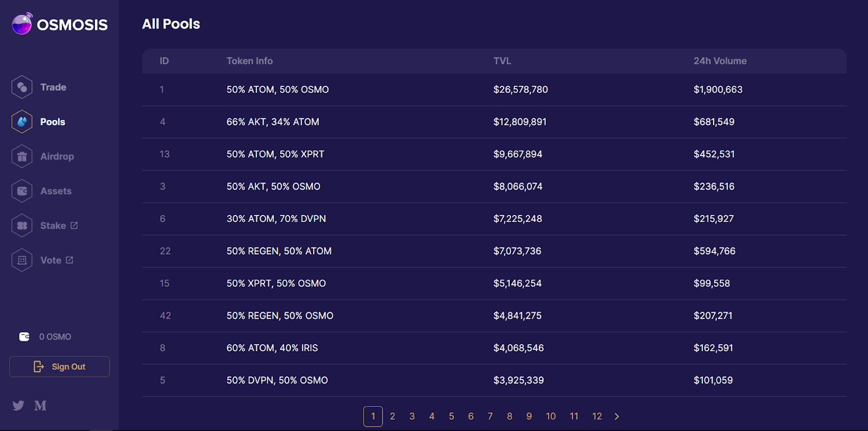Click pool ID 22 in the table

(x=165, y=251)
